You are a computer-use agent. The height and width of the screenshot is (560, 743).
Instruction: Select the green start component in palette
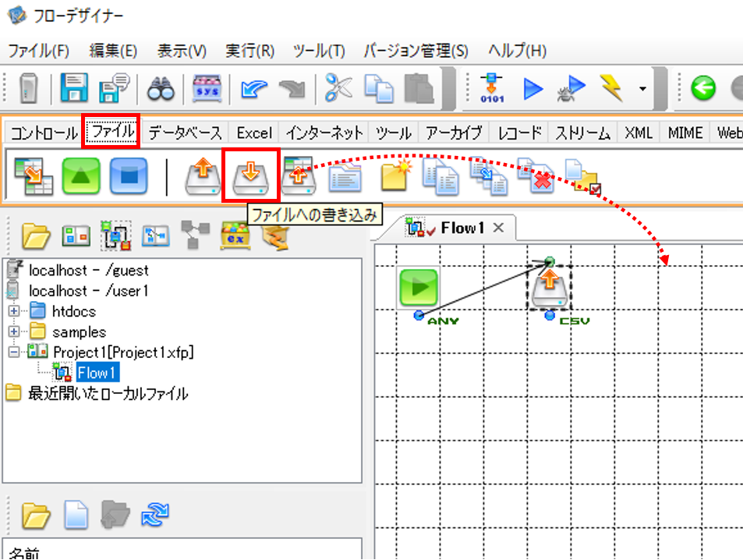[81, 176]
